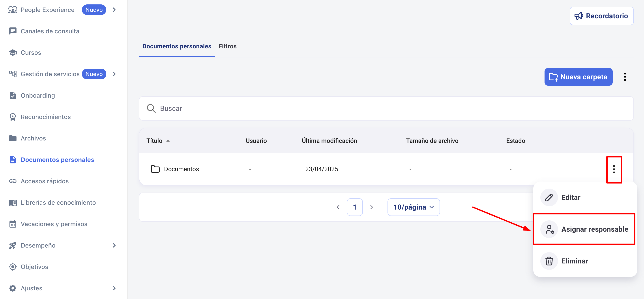The height and width of the screenshot is (299, 644).
Task: Click the Buscar search field
Action: [x=386, y=108]
